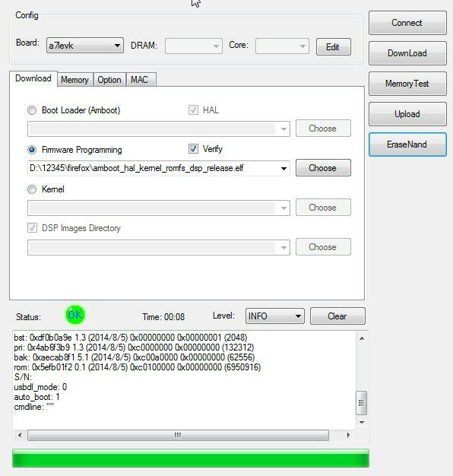This screenshot has height=476, width=453.
Task: Click the Connect button
Action: click(407, 23)
